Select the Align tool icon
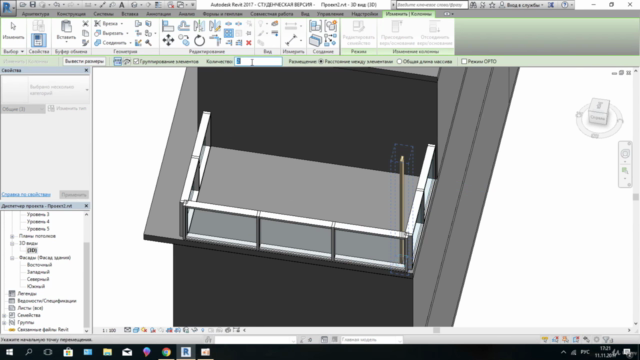Screen dimensions: 640x360 pos(168,26)
